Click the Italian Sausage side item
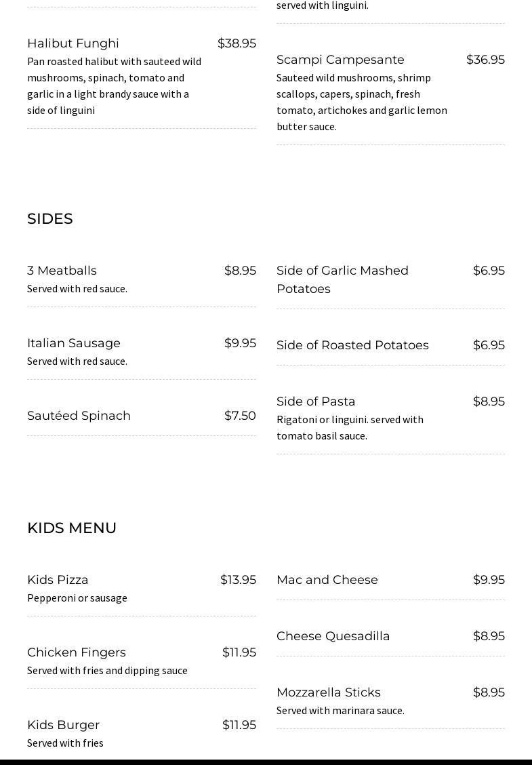The image size is (532, 765). coord(74,343)
